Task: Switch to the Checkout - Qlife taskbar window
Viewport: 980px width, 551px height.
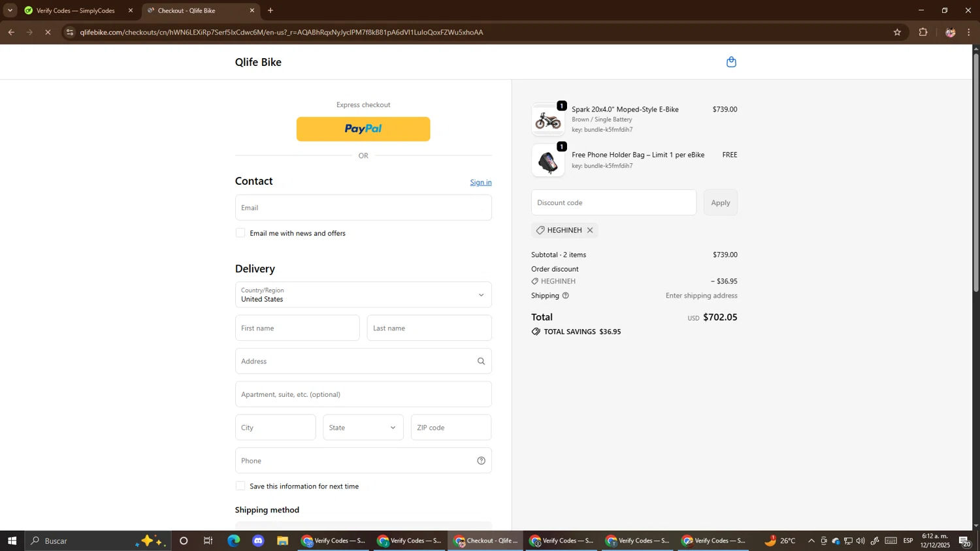Action: [x=485, y=541]
